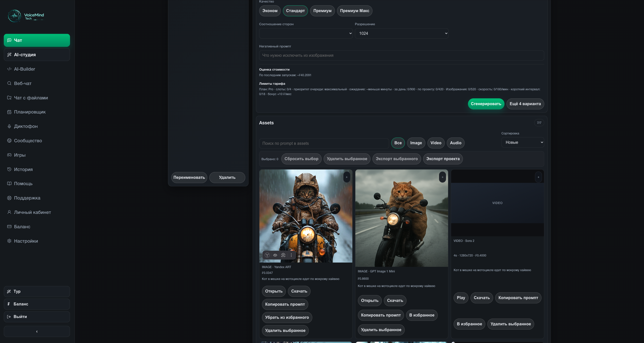This screenshot has height=343, width=644.
Task: Click the eye icon on cat image overlay
Action: click(275, 255)
